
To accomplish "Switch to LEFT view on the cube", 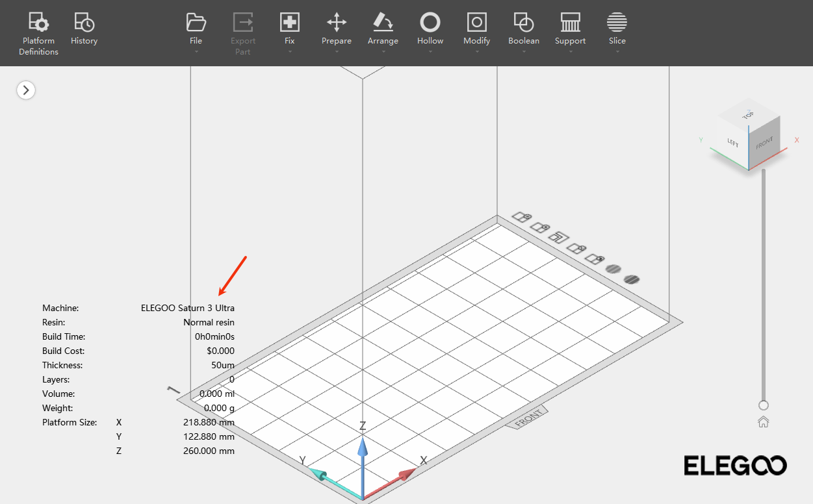I will tap(733, 143).
